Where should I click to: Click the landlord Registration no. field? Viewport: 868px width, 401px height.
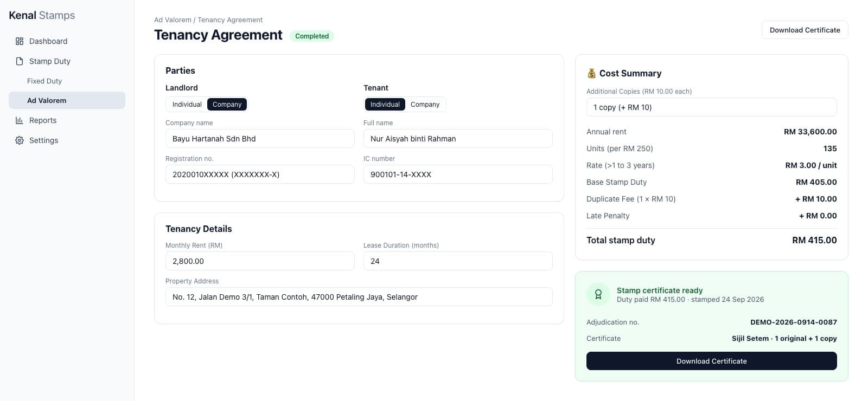[x=260, y=174]
